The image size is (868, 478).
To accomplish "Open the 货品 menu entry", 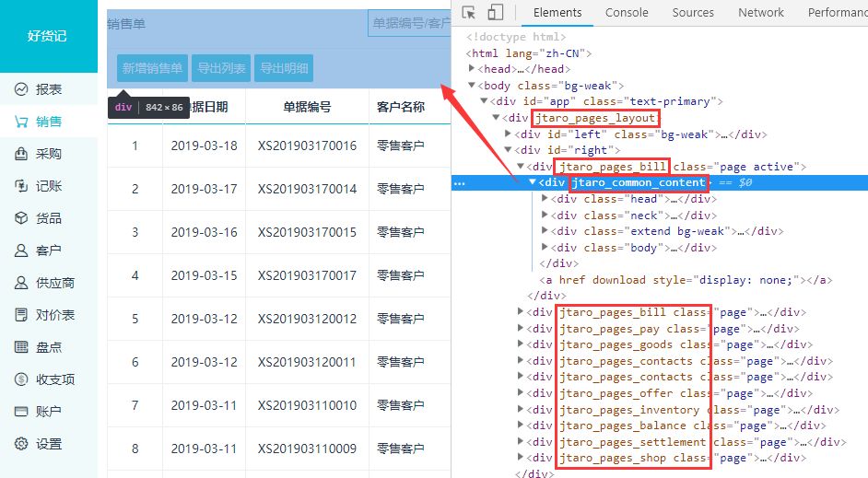I will tap(49, 218).
